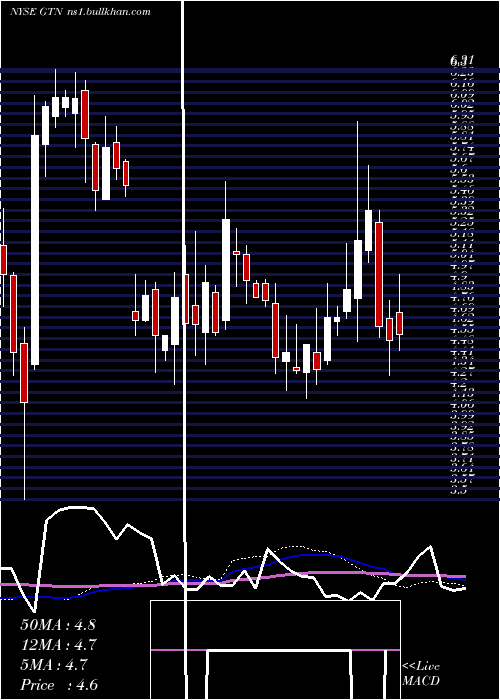Select the Price : 4.6 readout

[x=59, y=685]
